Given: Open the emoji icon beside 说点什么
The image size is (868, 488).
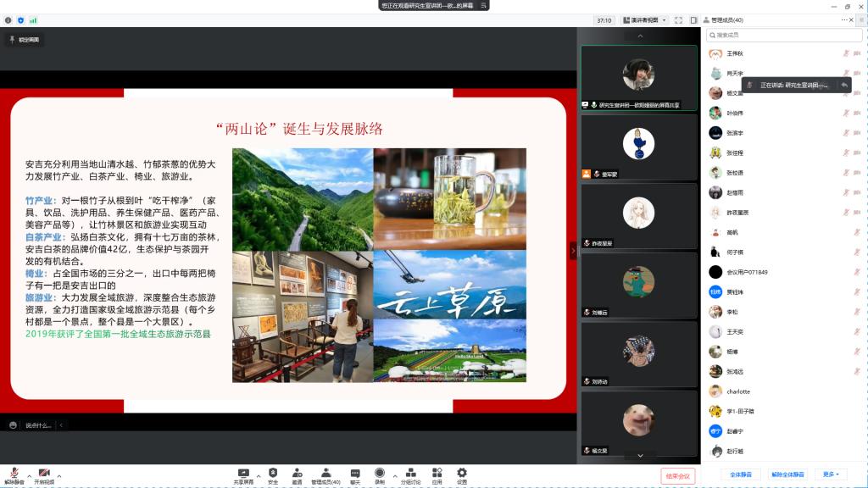Looking at the screenshot, I should coord(14,425).
